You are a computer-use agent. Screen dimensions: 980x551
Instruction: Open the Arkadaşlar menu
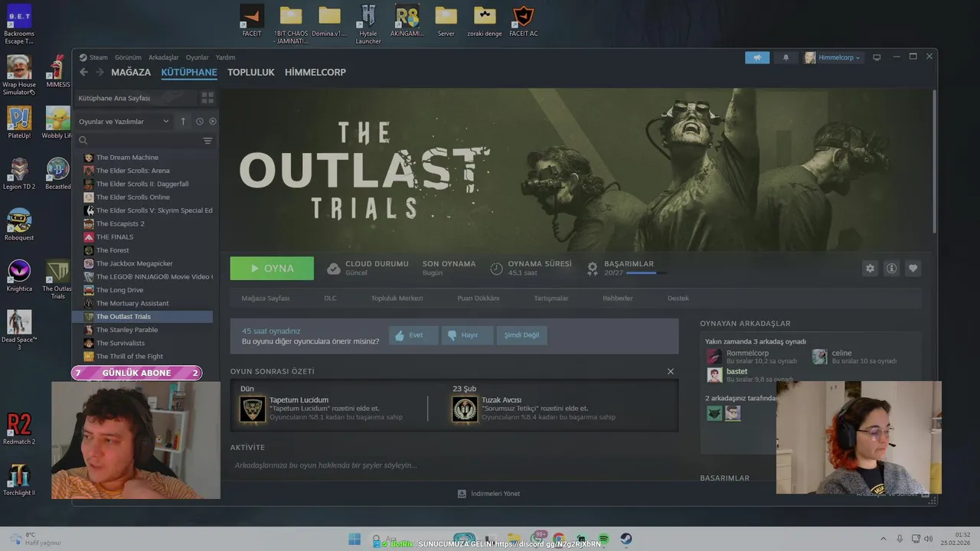(163, 57)
